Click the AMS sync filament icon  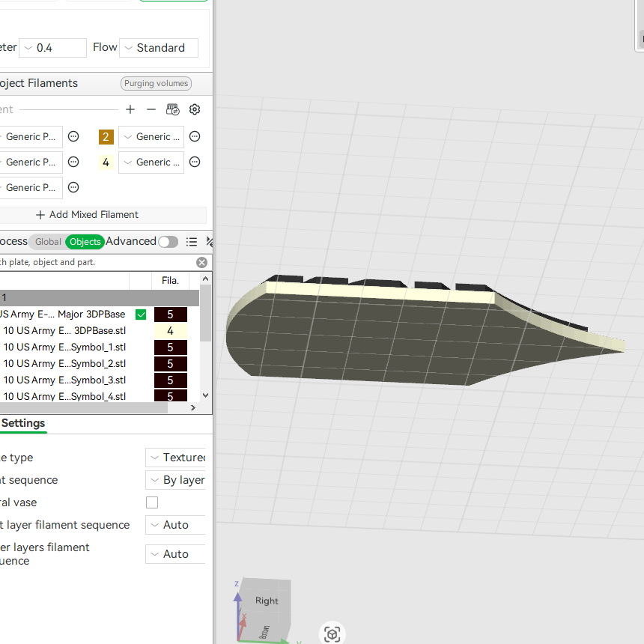point(173,109)
